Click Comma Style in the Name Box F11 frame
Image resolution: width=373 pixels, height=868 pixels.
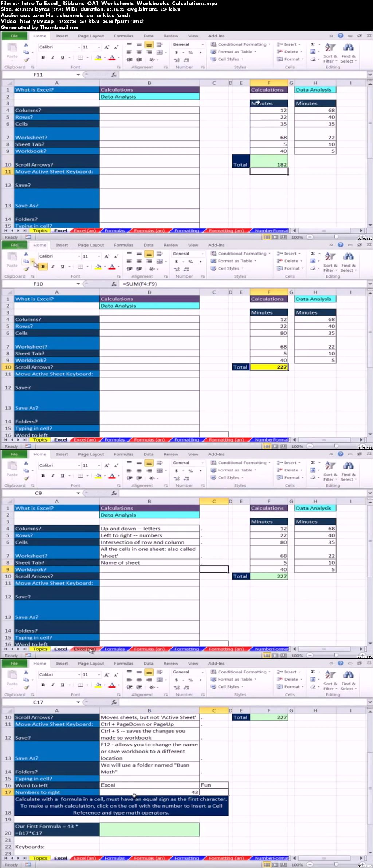point(200,52)
